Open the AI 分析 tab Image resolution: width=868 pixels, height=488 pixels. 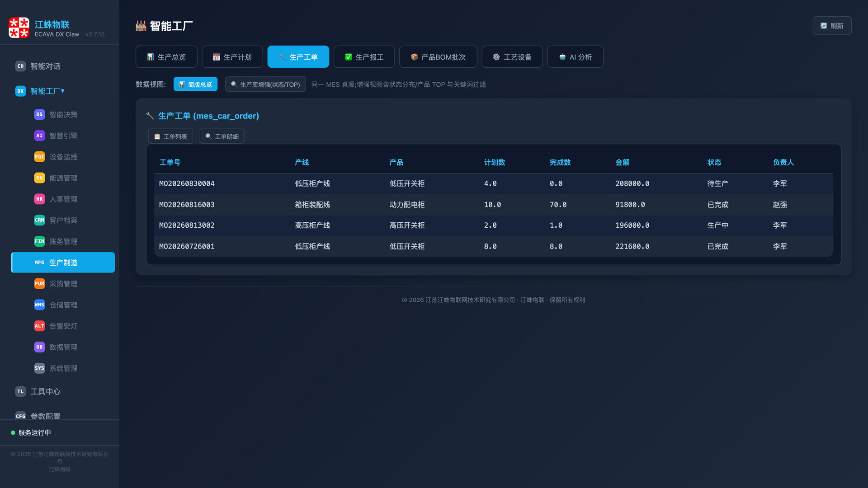[576, 57]
